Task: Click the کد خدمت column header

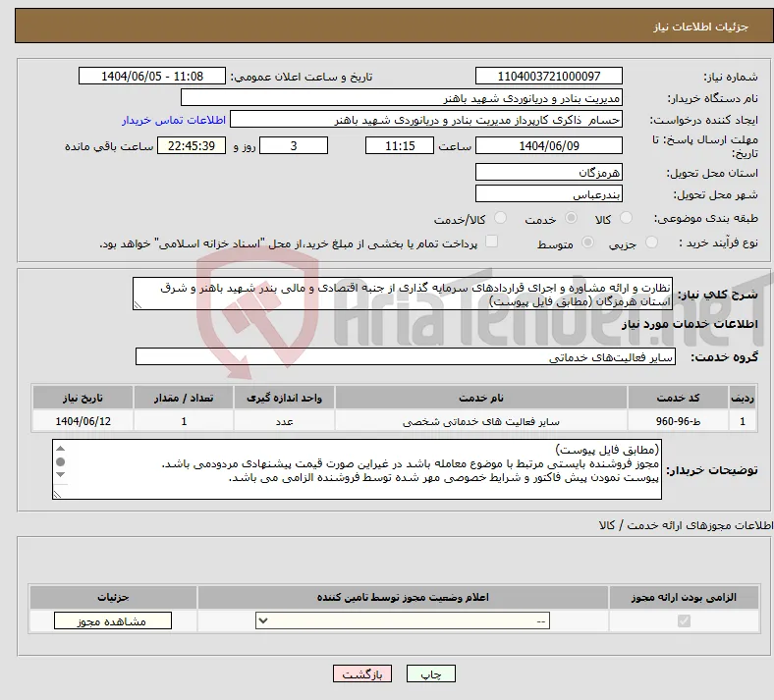Action: pos(679,398)
